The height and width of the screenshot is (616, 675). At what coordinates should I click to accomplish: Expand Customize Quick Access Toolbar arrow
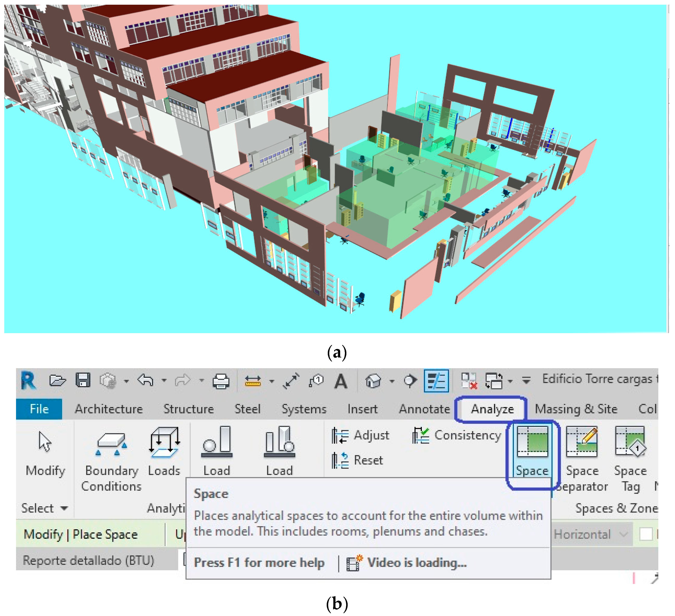tap(526, 380)
